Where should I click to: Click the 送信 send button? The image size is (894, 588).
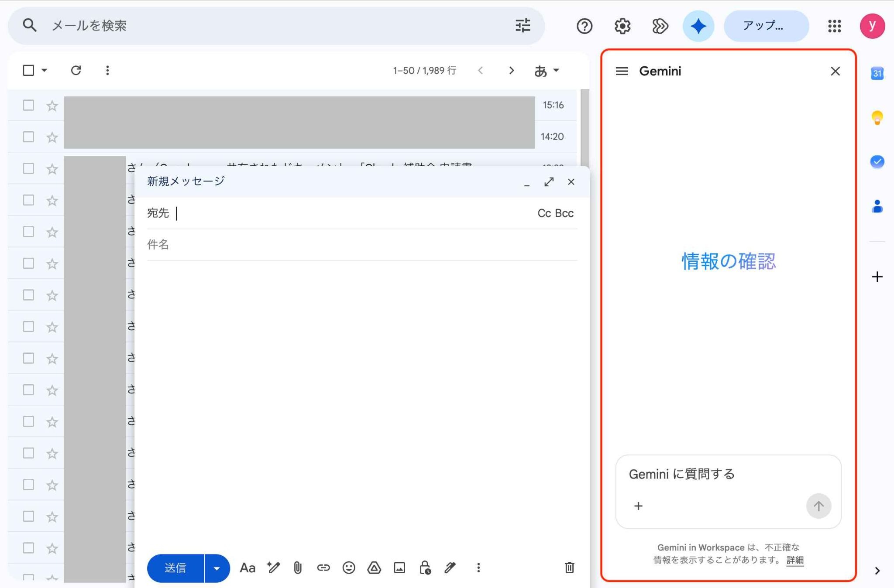pyautogui.click(x=175, y=568)
